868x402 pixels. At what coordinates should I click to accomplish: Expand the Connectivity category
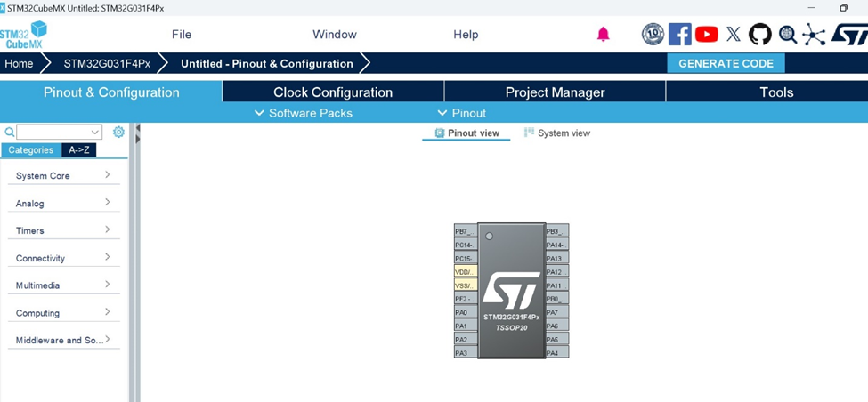click(64, 258)
